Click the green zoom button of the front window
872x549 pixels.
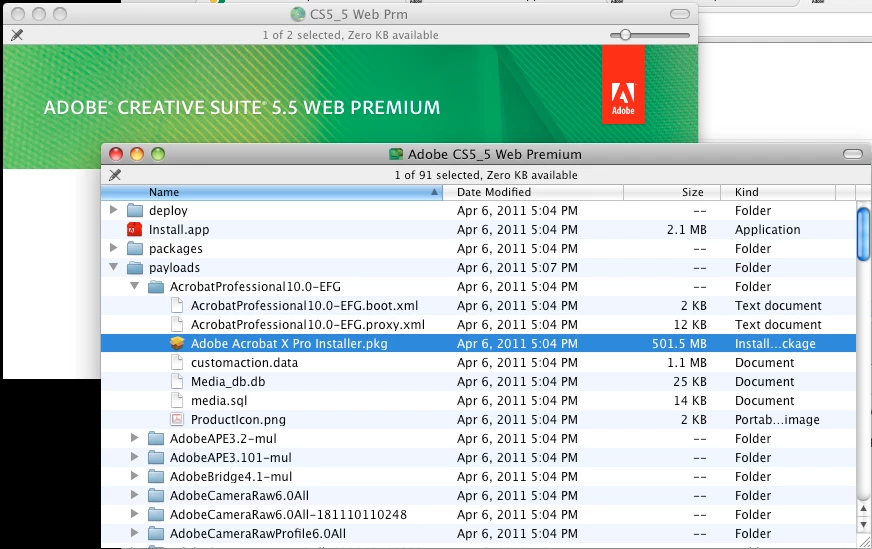(158, 154)
